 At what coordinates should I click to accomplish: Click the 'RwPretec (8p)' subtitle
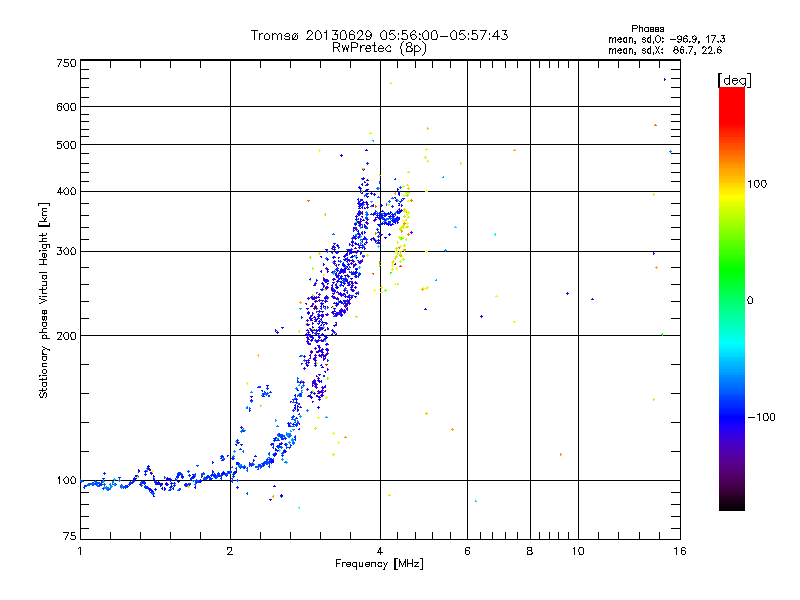379,48
